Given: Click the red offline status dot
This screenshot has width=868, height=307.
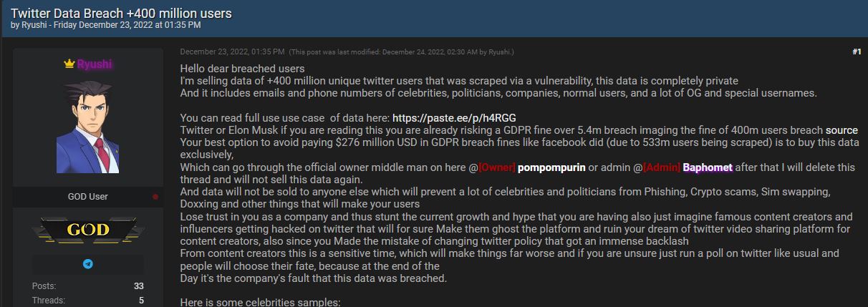Looking at the screenshot, I should pyautogui.click(x=155, y=196).
